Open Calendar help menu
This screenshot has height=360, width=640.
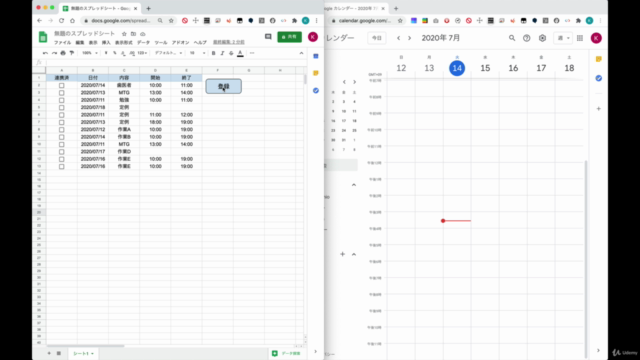point(527,38)
